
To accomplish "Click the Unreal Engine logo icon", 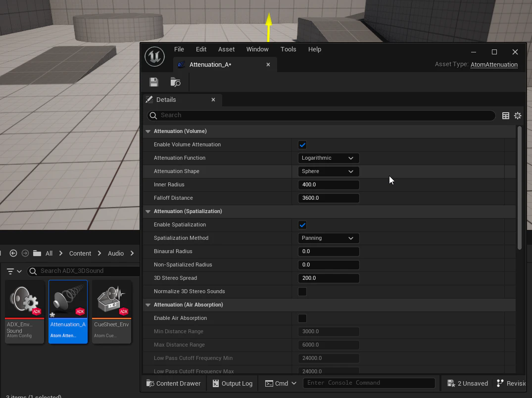I will point(155,57).
